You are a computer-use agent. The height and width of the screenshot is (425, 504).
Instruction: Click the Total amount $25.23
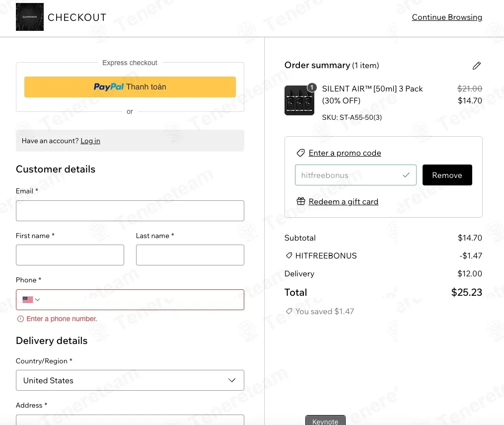(x=466, y=292)
